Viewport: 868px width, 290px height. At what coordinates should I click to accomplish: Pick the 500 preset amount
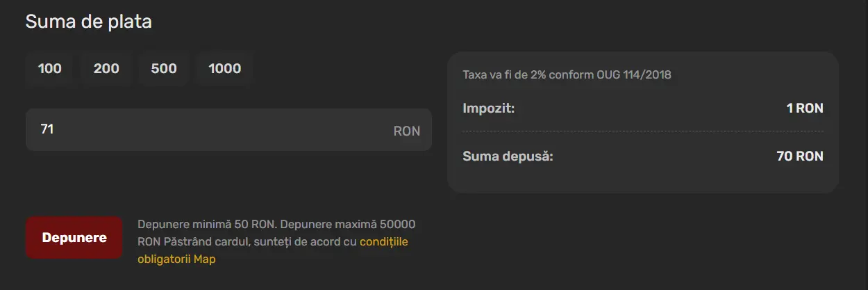164,69
